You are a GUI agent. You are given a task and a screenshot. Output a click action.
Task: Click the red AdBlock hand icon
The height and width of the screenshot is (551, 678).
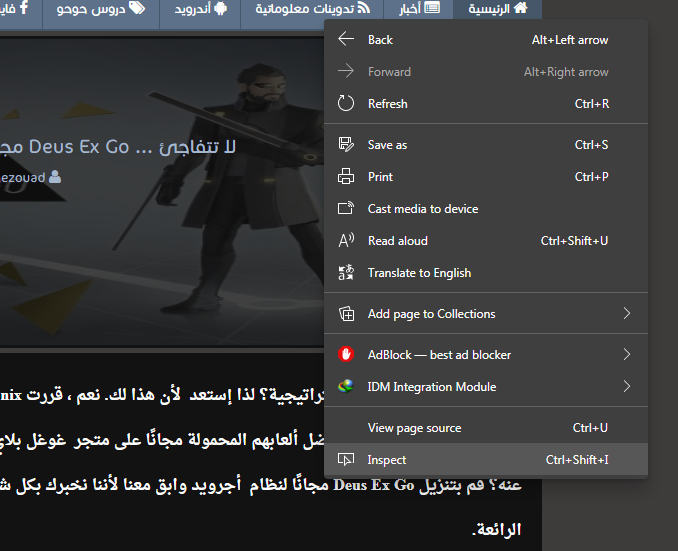(347, 355)
